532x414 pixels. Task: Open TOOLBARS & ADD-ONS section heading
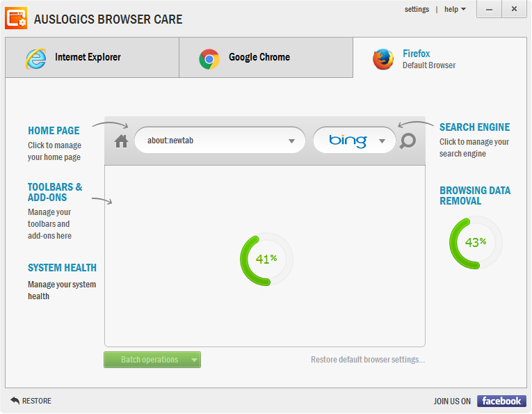(55, 192)
